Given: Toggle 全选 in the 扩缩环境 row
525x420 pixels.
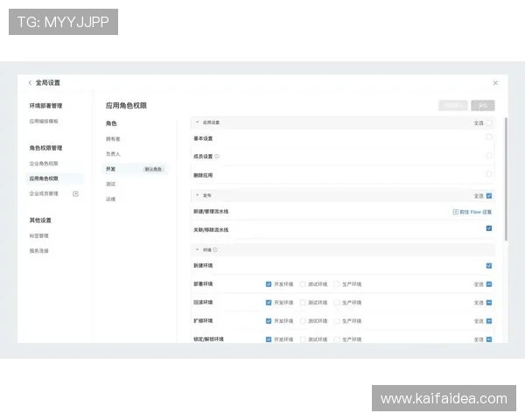Looking at the screenshot, I should [x=489, y=321].
